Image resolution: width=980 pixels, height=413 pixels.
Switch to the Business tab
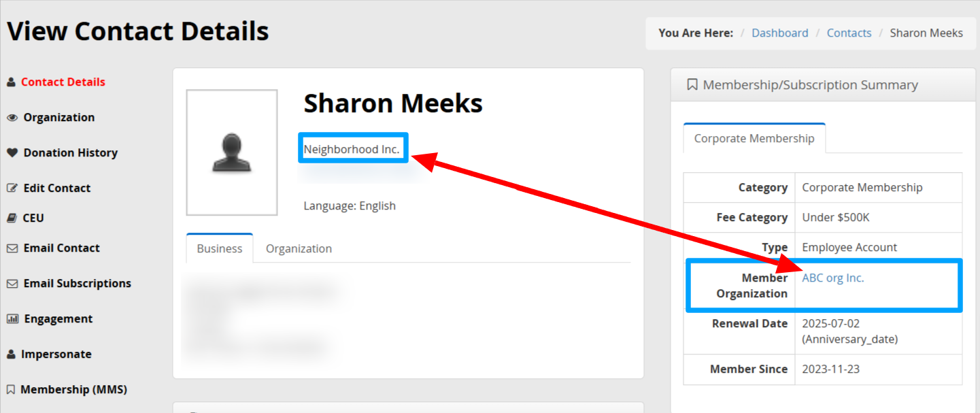pyautogui.click(x=219, y=248)
